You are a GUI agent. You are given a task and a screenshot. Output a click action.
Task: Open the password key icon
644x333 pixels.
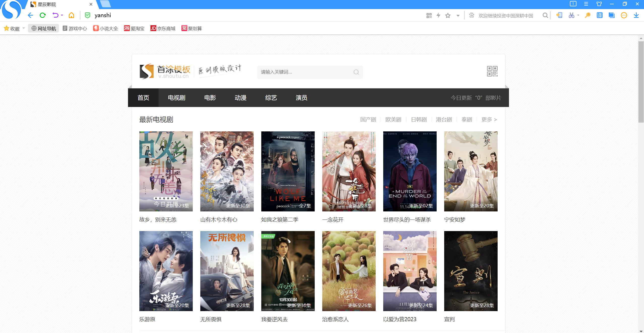[x=588, y=15]
